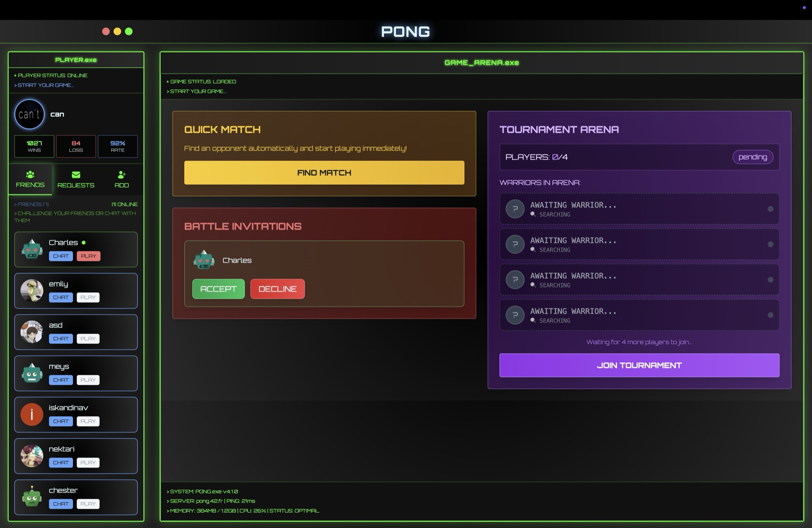Click iskandinav's avatar
The height and width of the screenshot is (528, 812).
click(32, 415)
